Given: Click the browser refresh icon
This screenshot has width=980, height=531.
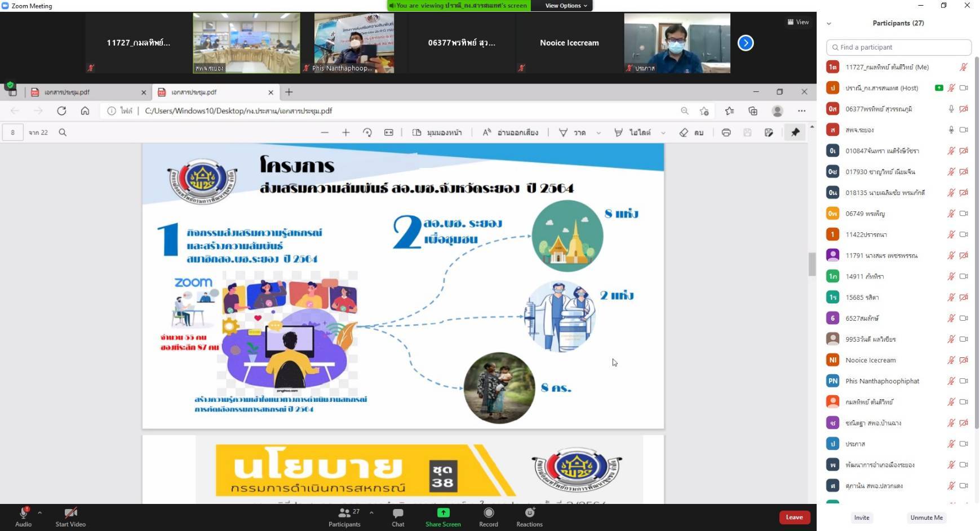Looking at the screenshot, I should coord(61,111).
